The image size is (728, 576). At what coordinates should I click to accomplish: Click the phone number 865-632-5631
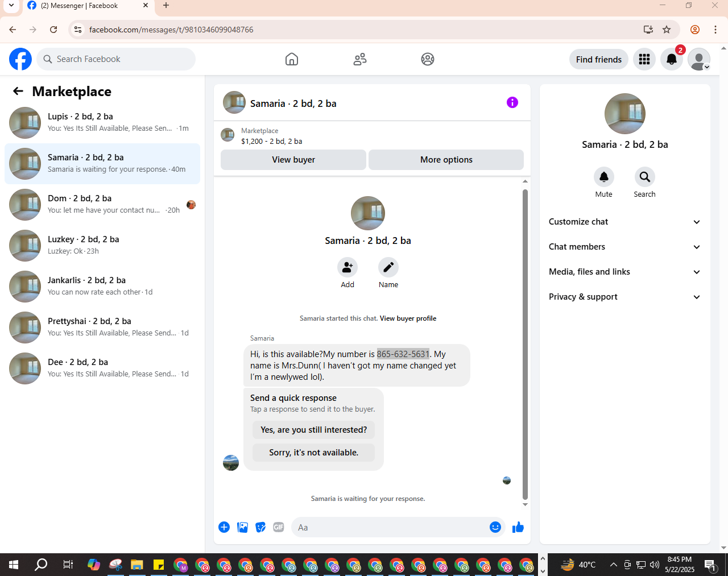tap(403, 354)
